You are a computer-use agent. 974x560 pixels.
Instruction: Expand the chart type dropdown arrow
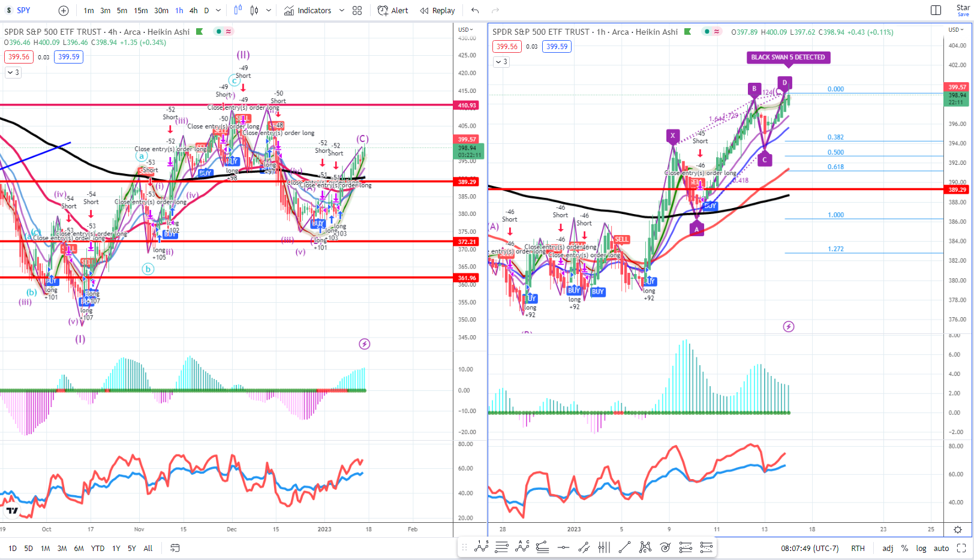268,10
